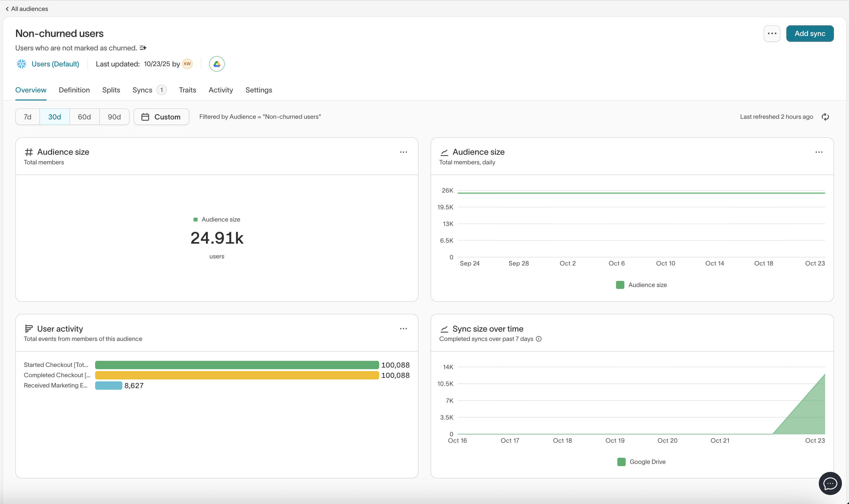Click the Started Checkout activity bar
Screen dimensions: 849x504
(x=237, y=365)
